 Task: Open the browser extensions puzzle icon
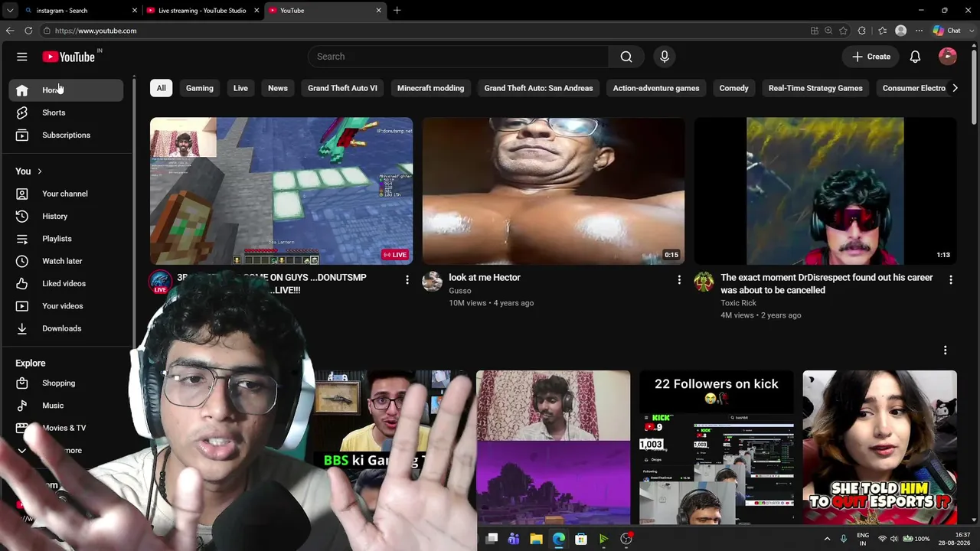(862, 31)
